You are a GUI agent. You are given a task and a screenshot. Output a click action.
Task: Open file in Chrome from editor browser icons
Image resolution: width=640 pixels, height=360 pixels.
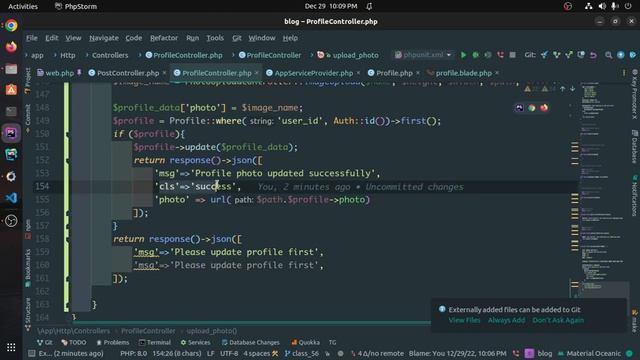[531, 108]
